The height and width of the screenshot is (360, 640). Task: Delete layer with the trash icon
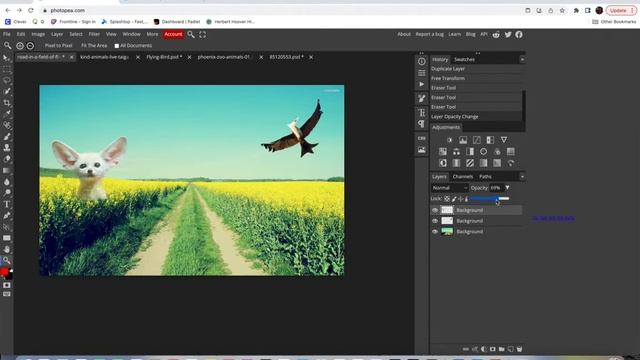pyautogui.click(x=519, y=349)
